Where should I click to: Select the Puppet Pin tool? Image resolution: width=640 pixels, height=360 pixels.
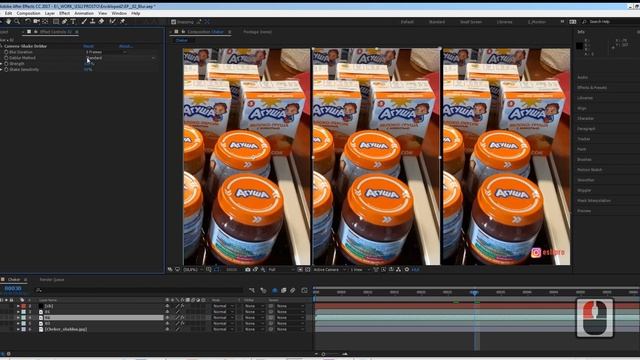pyautogui.click(x=122, y=21)
